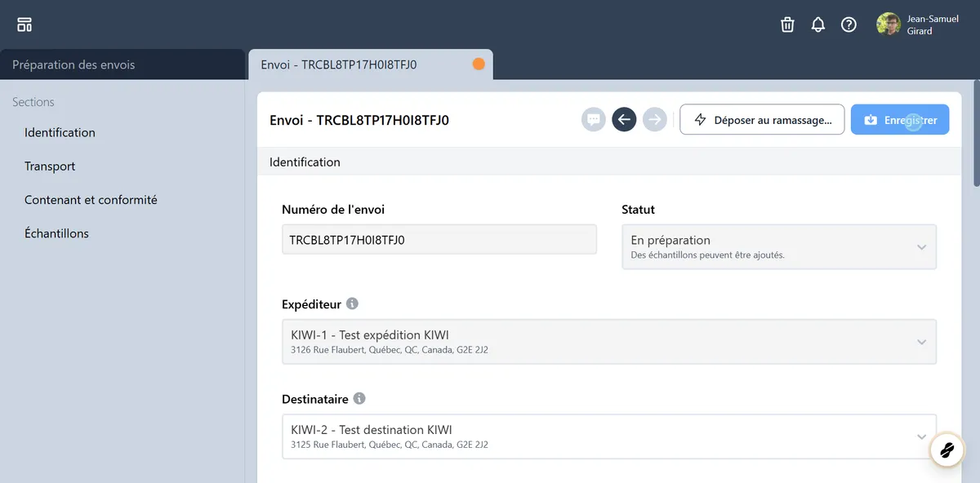The image size is (980, 483).
Task: Open floating round widget bottom-right
Action: [x=947, y=450]
